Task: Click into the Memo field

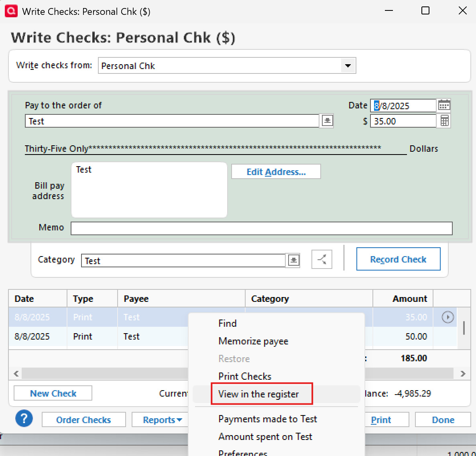Action: tap(261, 228)
